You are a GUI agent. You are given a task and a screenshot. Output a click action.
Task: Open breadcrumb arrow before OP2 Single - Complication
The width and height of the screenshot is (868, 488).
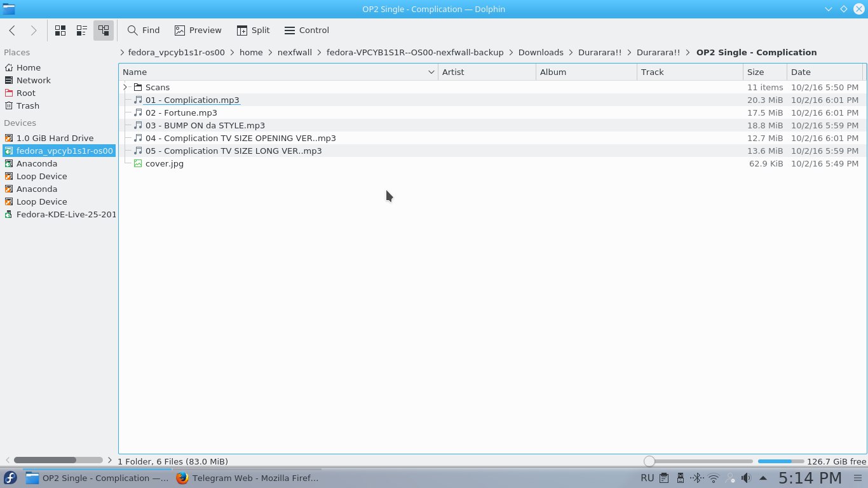click(x=688, y=52)
